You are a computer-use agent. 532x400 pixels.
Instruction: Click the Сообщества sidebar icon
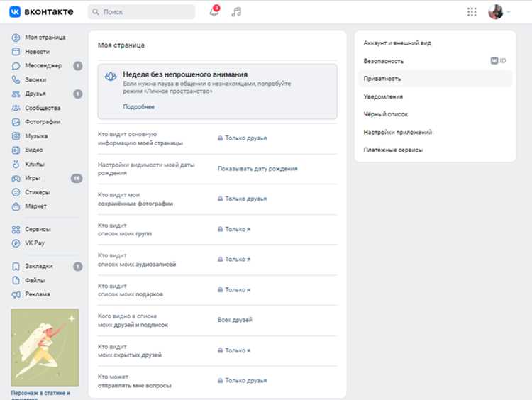[16, 108]
